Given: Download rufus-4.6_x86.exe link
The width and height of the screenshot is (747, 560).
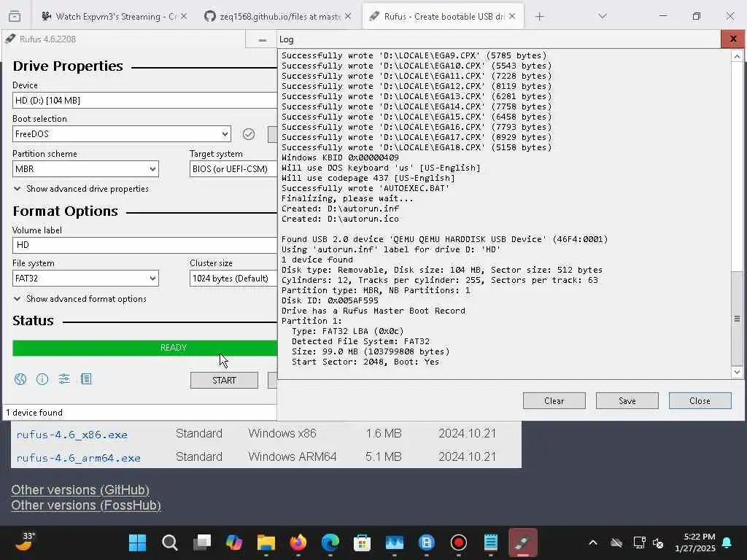Looking at the screenshot, I should [72, 435].
